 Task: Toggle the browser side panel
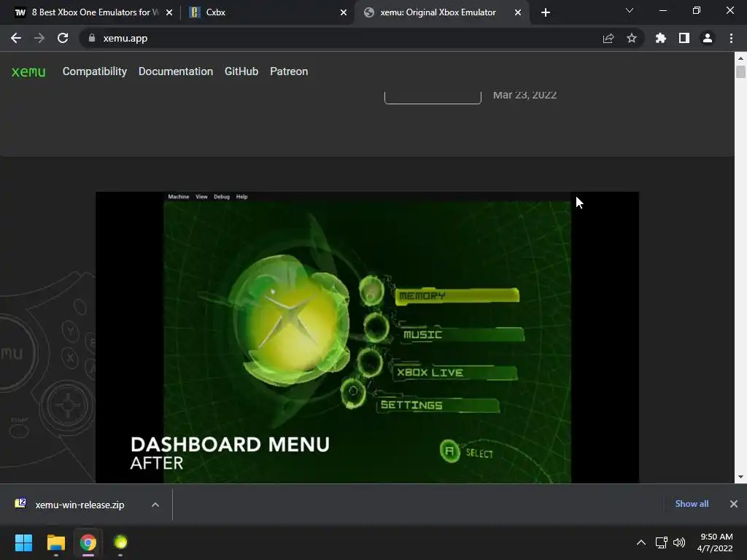coord(684,38)
